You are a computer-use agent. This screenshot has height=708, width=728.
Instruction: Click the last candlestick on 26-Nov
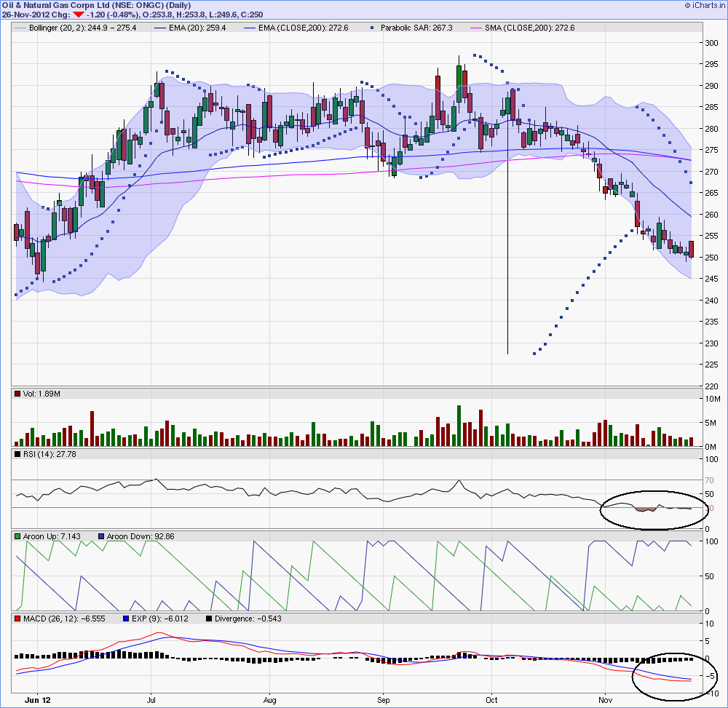(x=692, y=250)
